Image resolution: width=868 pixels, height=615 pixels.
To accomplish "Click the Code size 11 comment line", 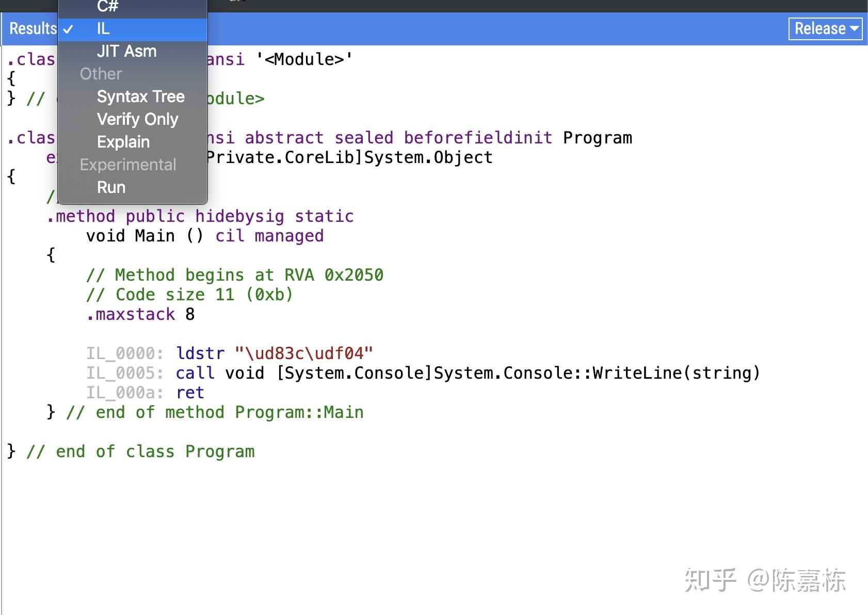I will 190,294.
